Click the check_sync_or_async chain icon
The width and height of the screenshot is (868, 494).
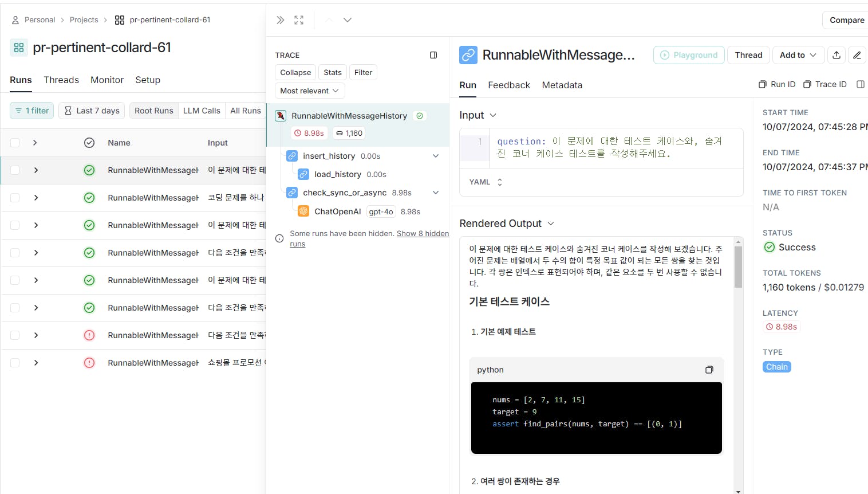pos(292,193)
